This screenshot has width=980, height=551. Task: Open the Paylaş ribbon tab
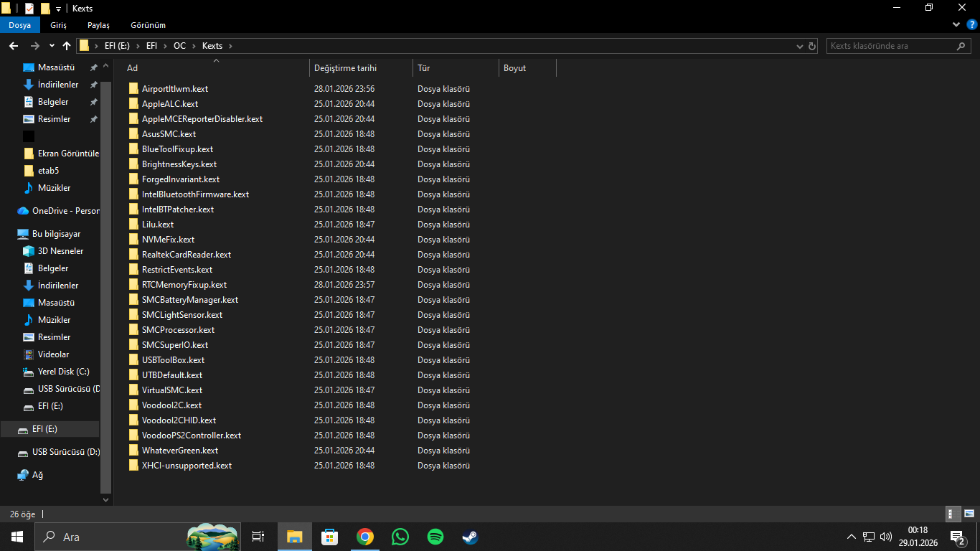(x=98, y=25)
